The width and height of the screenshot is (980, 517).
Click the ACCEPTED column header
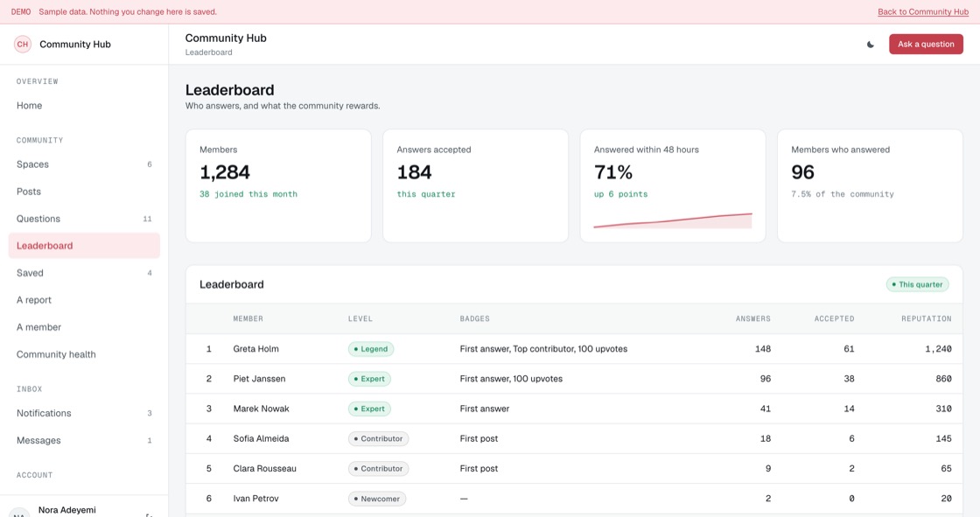[x=834, y=318]
